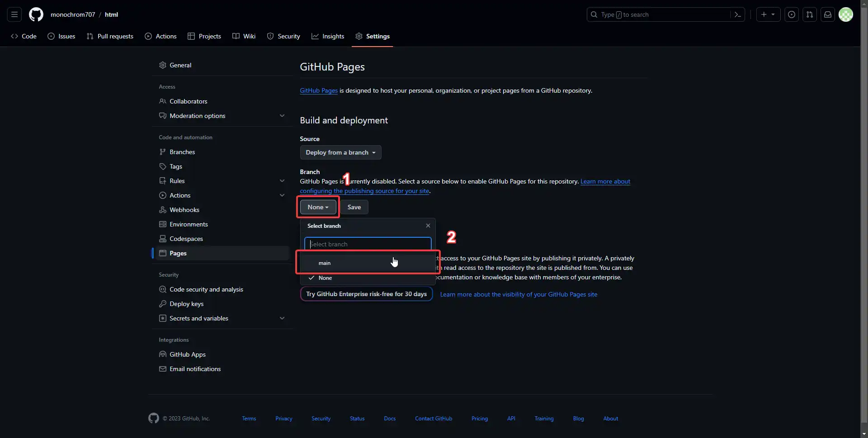This screenshot has height=438, width=868.
Task: Open GitHub Apps in the sidebar
Action: tap(222, 354)
